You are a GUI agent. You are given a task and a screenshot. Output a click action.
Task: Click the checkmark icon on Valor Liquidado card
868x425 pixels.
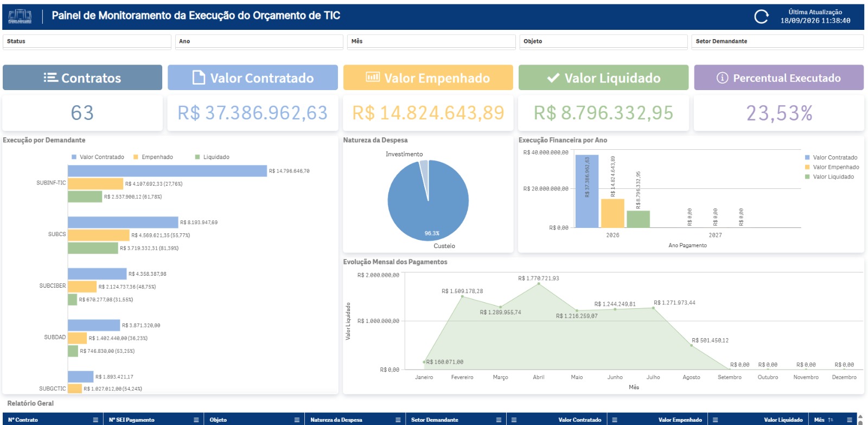coord(553,78)
